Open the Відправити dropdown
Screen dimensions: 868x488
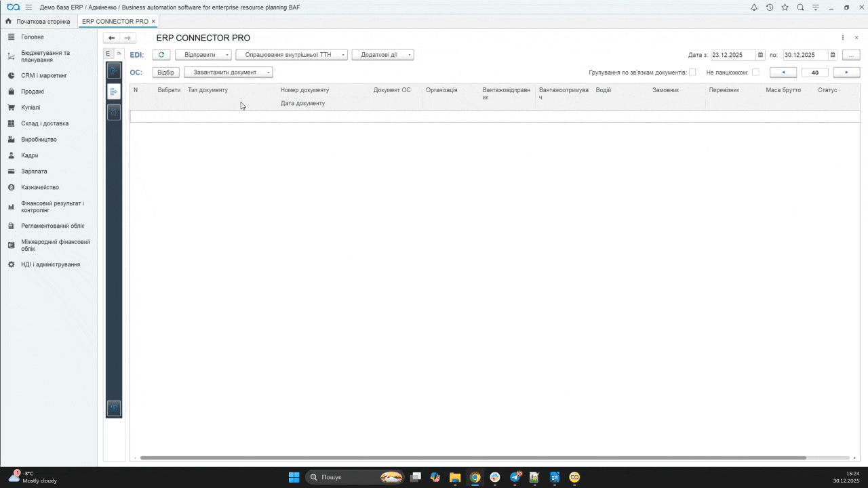pos(203,55)
